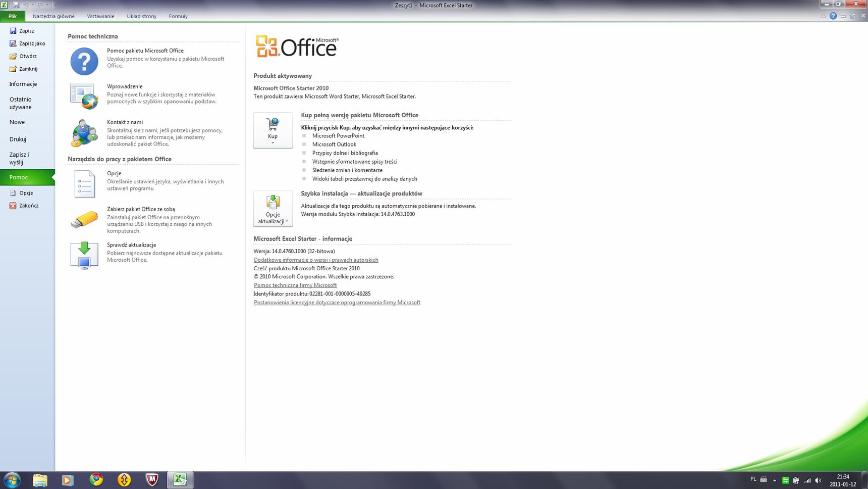Open Pomoc pakietu Microsoft Office question-mark icon
The width and height of the screenshot is (868, 489).
click(x=84, y=62)
